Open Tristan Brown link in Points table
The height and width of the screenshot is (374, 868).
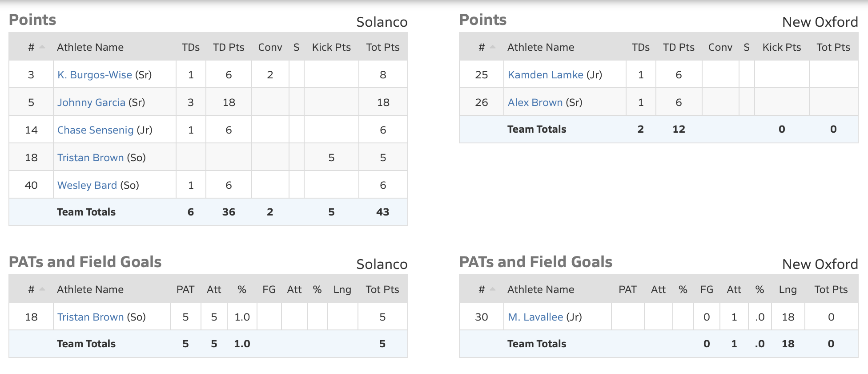90,158
